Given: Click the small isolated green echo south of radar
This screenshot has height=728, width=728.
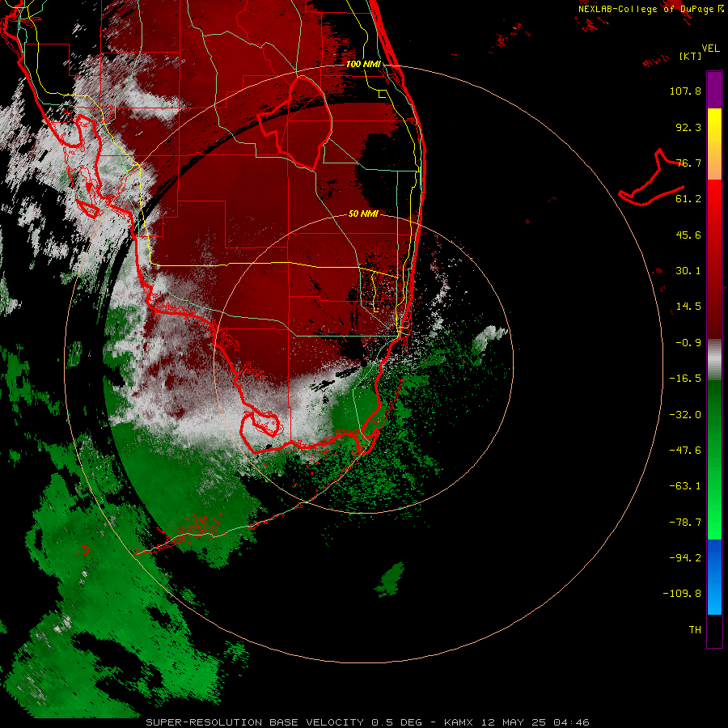Looking at the screenshot, I should pyautogui.click(x=391, y=579).
